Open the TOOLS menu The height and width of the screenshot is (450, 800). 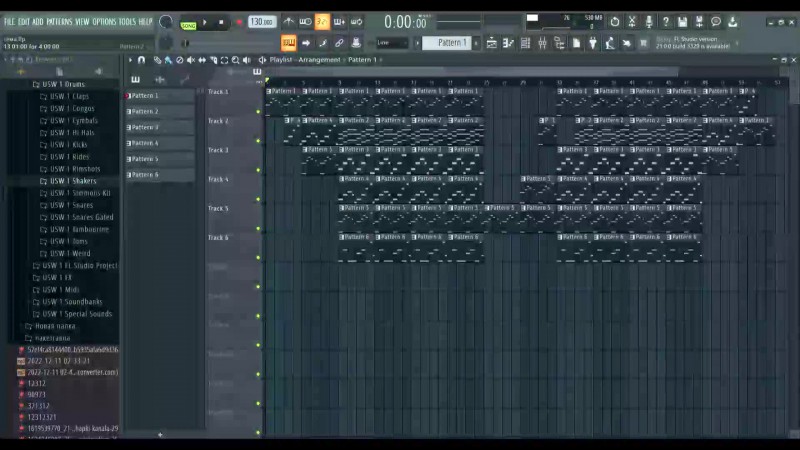coord(127,22)
